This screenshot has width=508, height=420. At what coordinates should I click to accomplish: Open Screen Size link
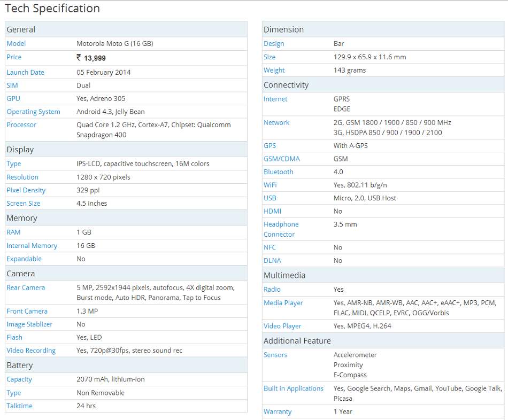click(24, 204)
